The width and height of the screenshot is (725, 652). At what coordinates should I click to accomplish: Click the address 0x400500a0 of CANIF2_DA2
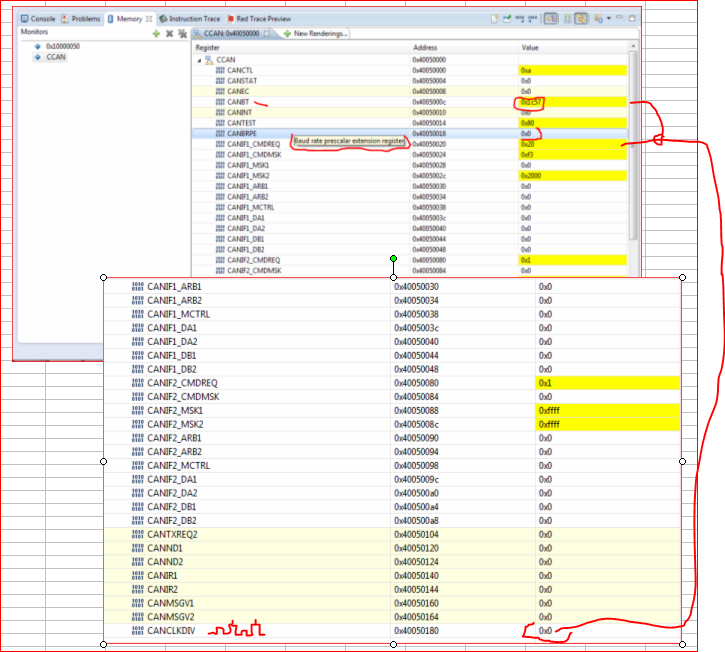416,493
